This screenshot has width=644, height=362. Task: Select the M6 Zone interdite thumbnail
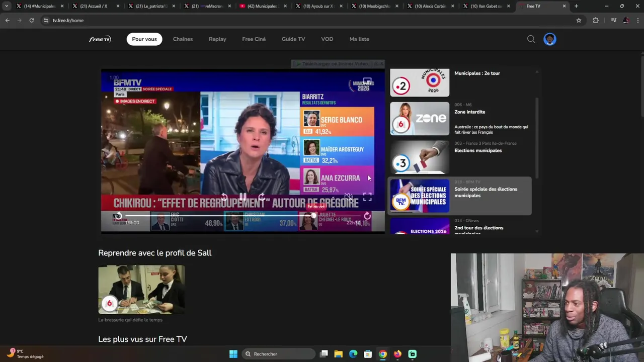(420, 119)
